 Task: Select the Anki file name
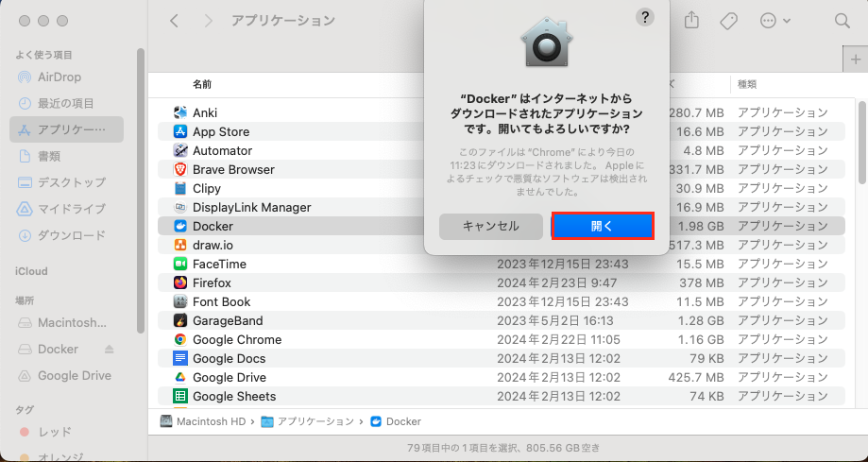tap(205, 112)
